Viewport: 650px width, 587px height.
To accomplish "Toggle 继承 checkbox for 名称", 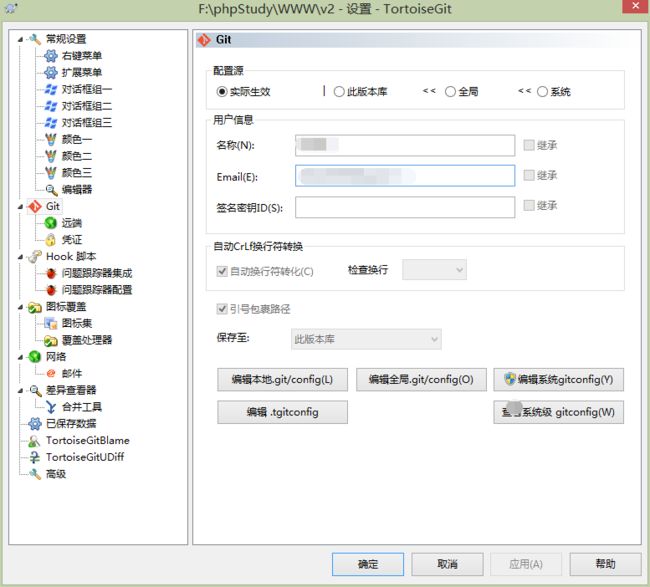I will (x=529, y=145).
